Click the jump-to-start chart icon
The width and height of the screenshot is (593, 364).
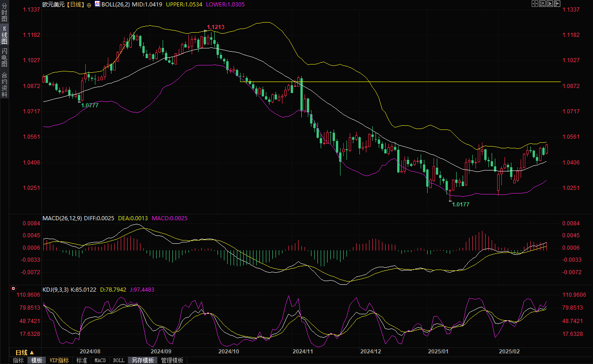pyautogui.click(x=542, y=4)
